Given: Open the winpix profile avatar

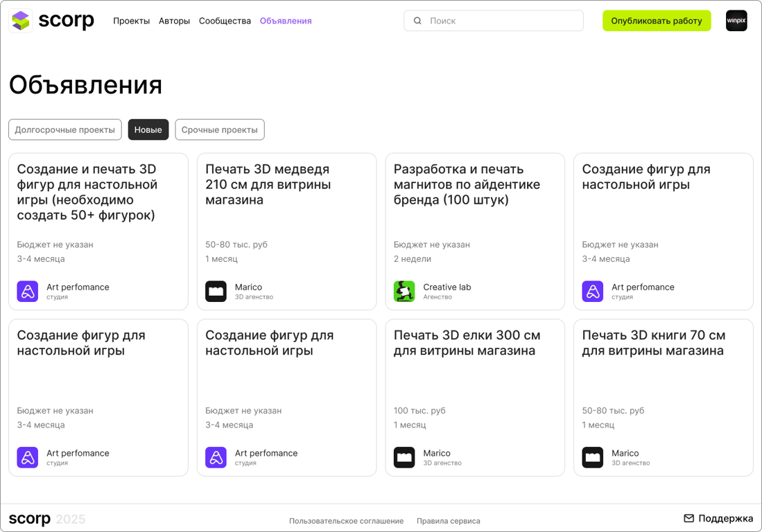Looking at the screenshot, I should coord(736,20).
